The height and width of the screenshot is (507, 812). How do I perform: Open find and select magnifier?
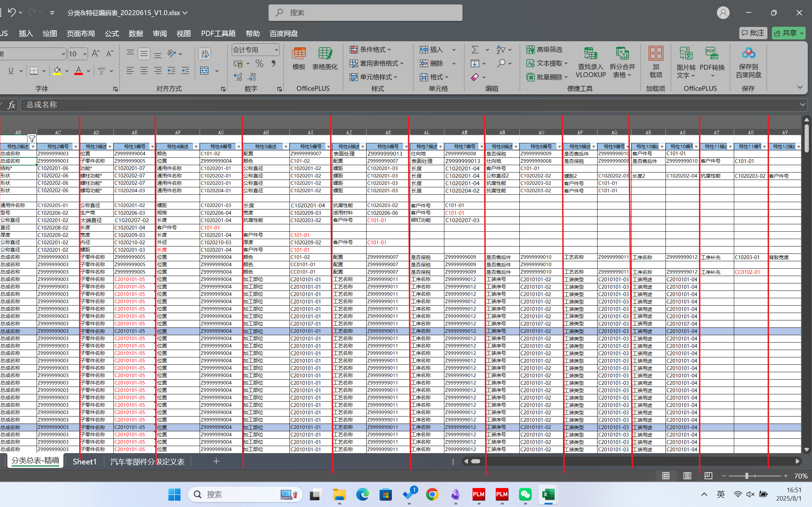[501, 63]
